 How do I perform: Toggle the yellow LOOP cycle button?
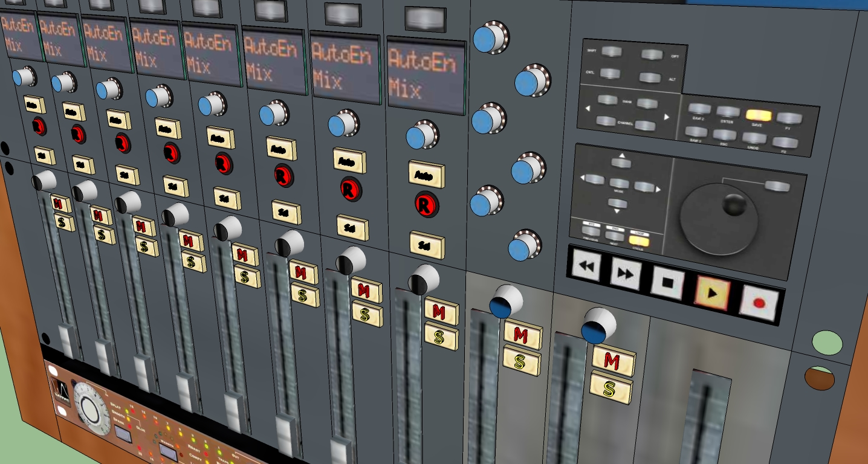(639, 240)
